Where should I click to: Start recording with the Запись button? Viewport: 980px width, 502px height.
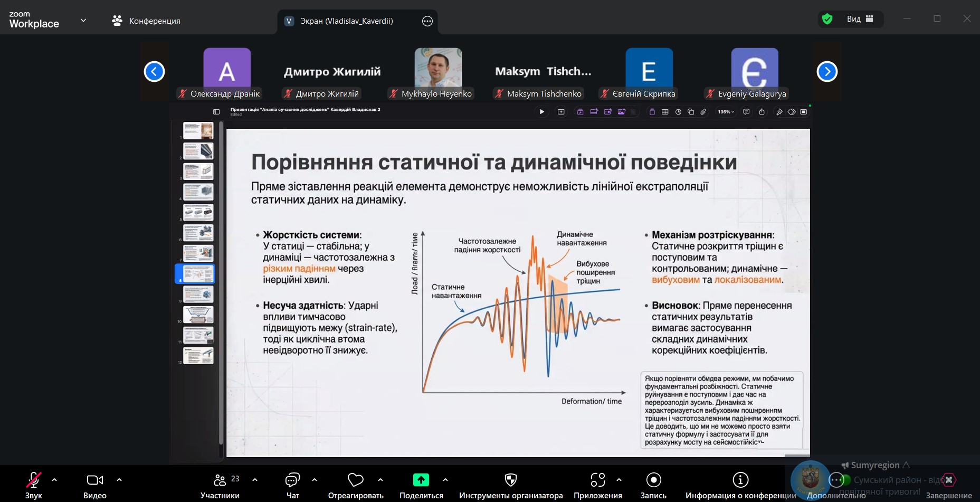tap(653, 480)
